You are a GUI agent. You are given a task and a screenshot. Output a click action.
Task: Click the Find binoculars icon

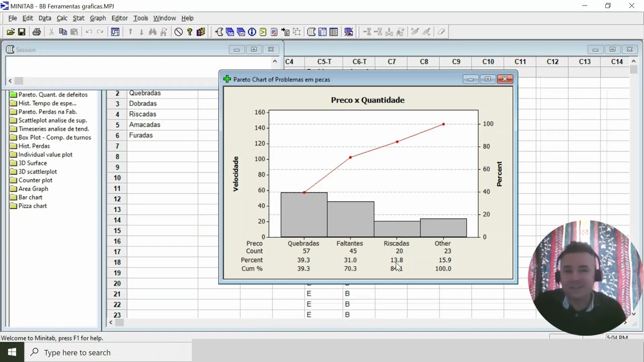pos(152,32)
